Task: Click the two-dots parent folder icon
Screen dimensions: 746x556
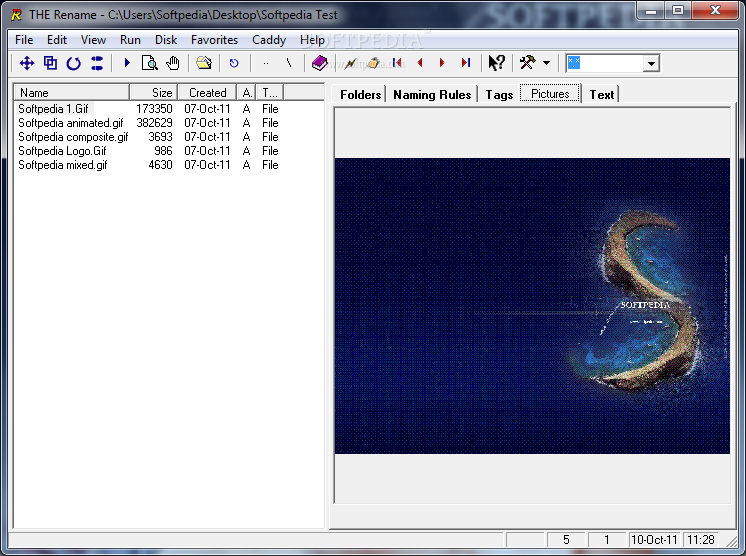Action: [x=266, y=63]
